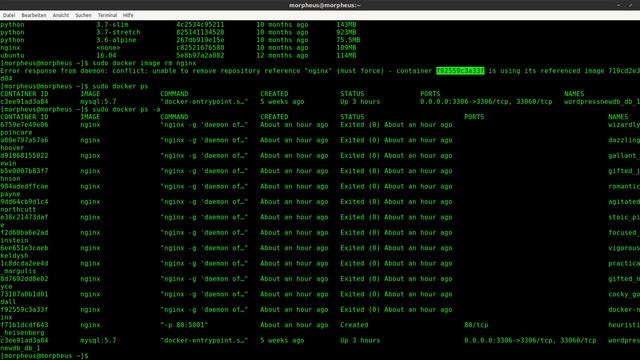Click container ID b5e0007b83f7
The height and width of the screenshot is (360, 640).
pos(24,171)
